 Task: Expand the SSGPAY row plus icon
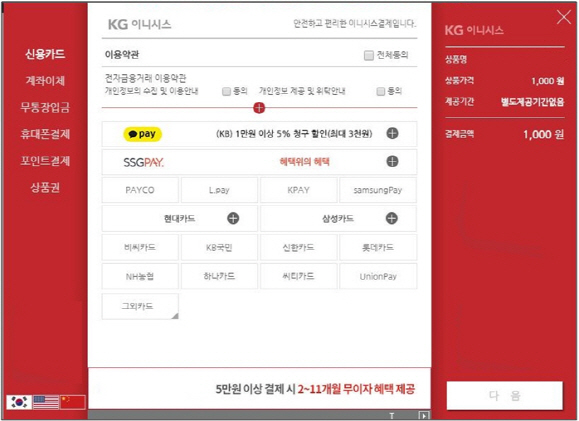(392, 161)
